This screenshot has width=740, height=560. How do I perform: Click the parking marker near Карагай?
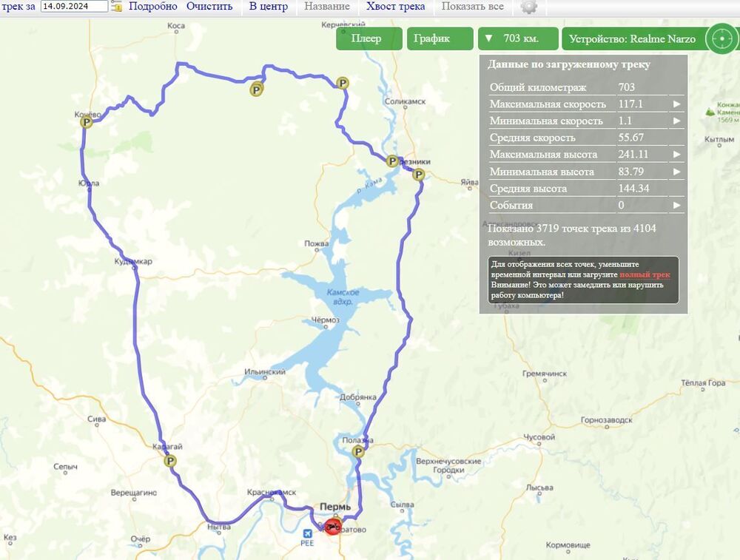[x=170, y=461]
